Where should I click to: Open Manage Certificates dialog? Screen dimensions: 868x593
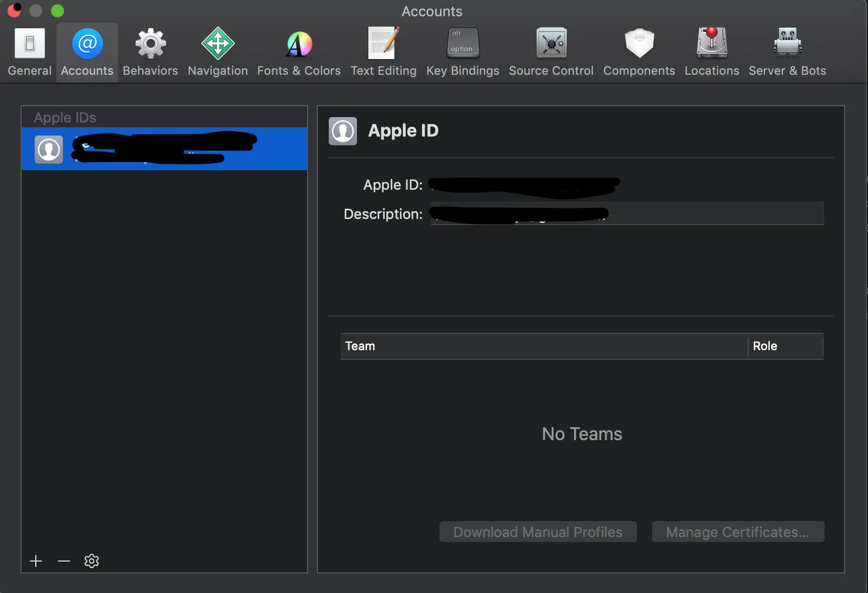[x=738, y=532]
